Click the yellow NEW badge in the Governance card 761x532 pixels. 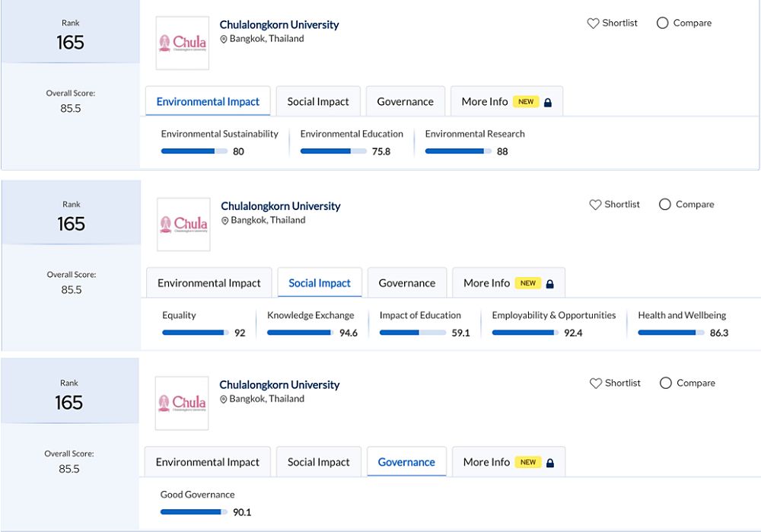click(528, 462)
